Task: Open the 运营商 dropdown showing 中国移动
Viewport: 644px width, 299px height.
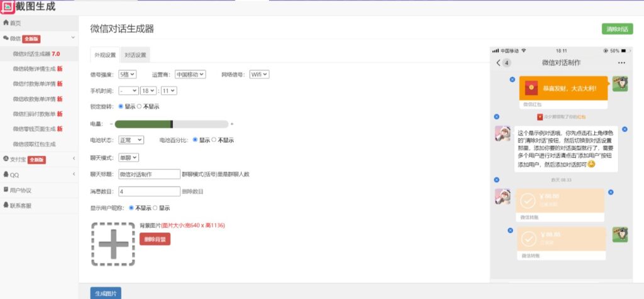Action: 190,74
